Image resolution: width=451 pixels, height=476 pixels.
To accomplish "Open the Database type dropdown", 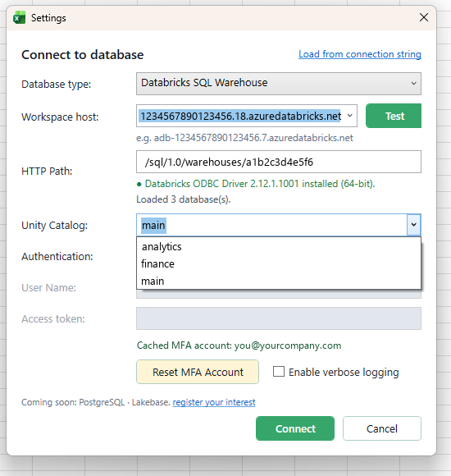I will pos(279,84).
